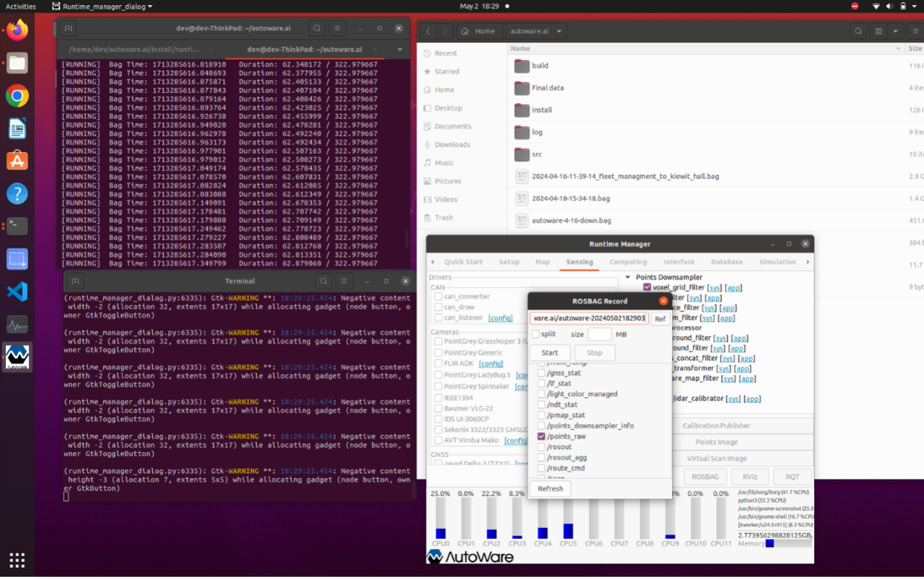Click the Refresh button for topics
Image resolution: width=924 pixels, height=580 pixels.
(550, 489)
